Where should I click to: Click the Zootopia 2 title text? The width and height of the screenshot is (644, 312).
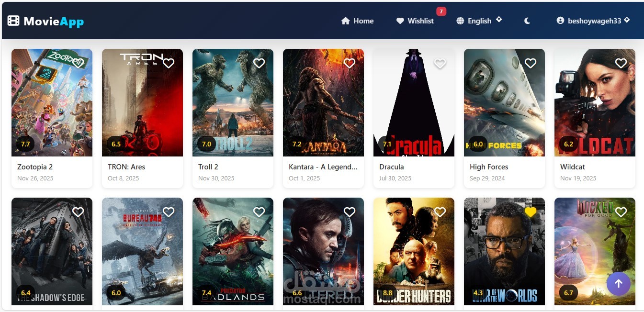(x=35, y=167)
